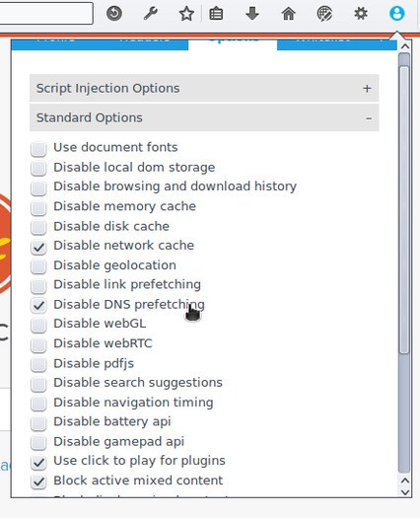Viewport: 420px width, 518px height.
Task: Open the wrench developer tools icon
Action: (x=151, y=14)
